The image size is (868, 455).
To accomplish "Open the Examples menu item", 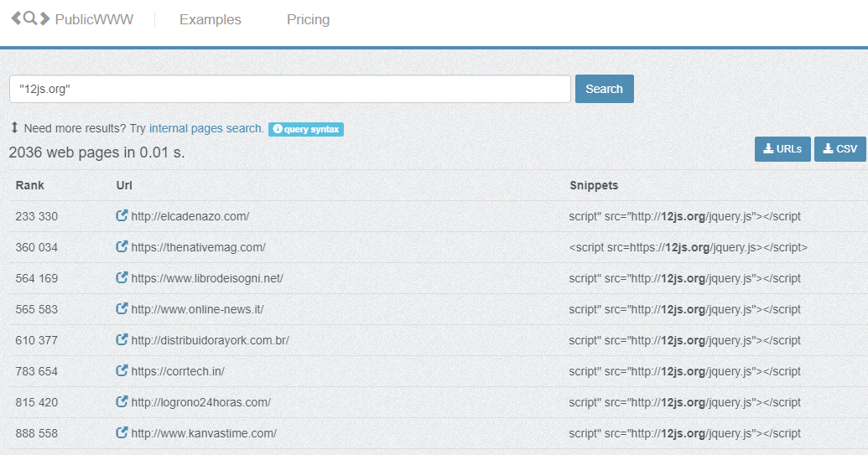I will click(210, 19).
